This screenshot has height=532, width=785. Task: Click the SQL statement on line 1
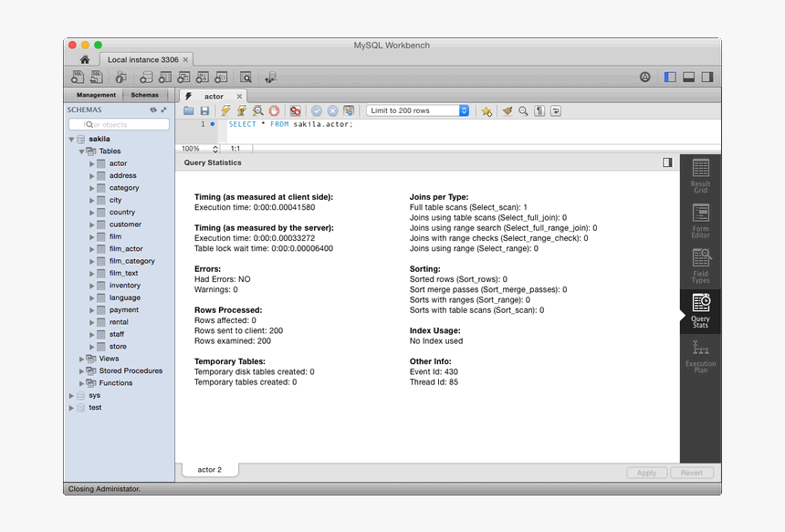pyautogui.click(x=290, y=124)
